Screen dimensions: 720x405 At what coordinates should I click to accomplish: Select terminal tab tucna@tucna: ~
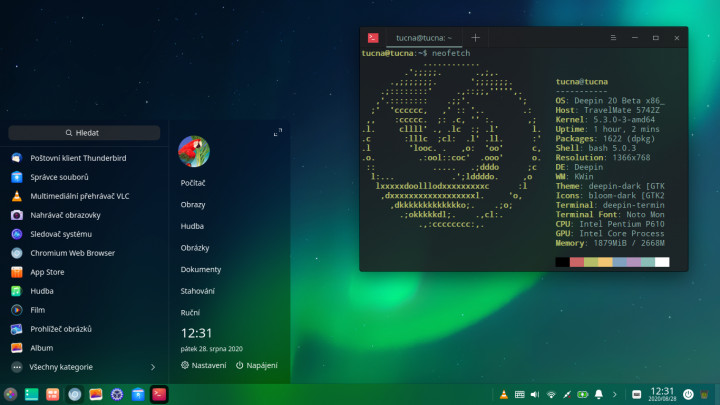pos(424,38)
